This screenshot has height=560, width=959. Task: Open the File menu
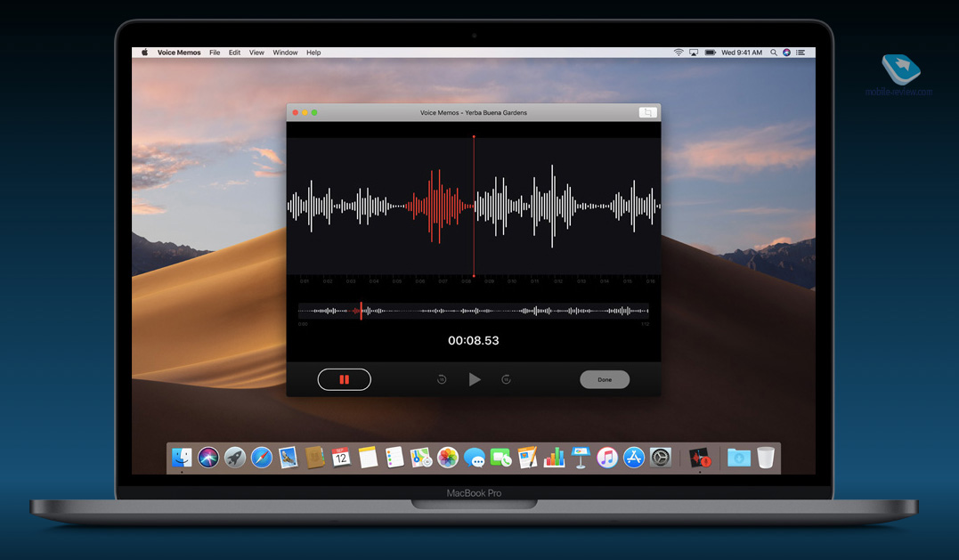click(x=215, y=53)
